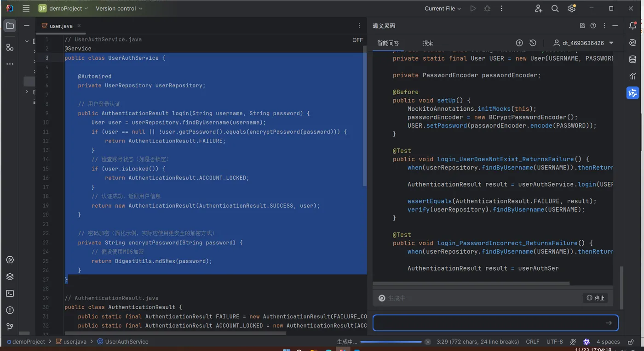644x351 pixels.
Task: Close the user.java tab
Action: 79,26
